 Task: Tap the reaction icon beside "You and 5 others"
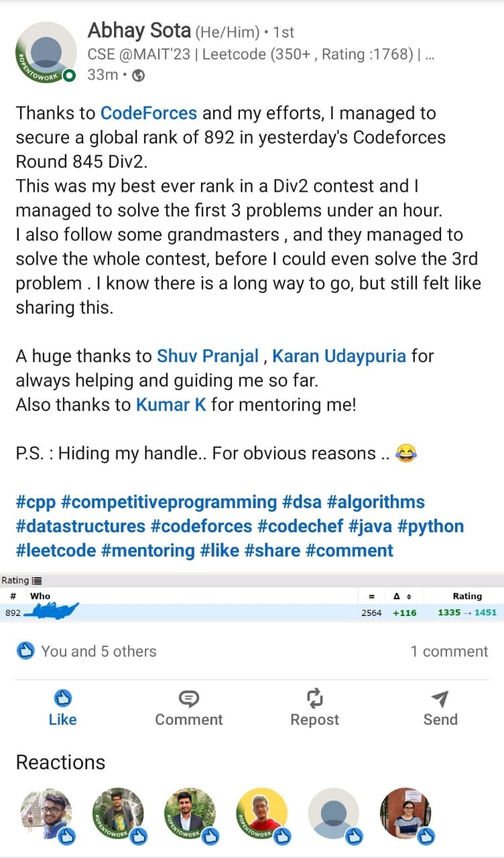25,651
